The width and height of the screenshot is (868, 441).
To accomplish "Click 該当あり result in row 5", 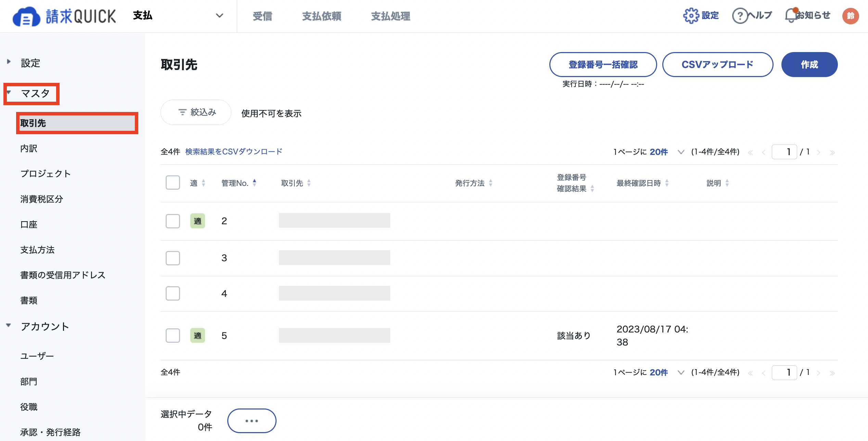I will click(574, 336).
